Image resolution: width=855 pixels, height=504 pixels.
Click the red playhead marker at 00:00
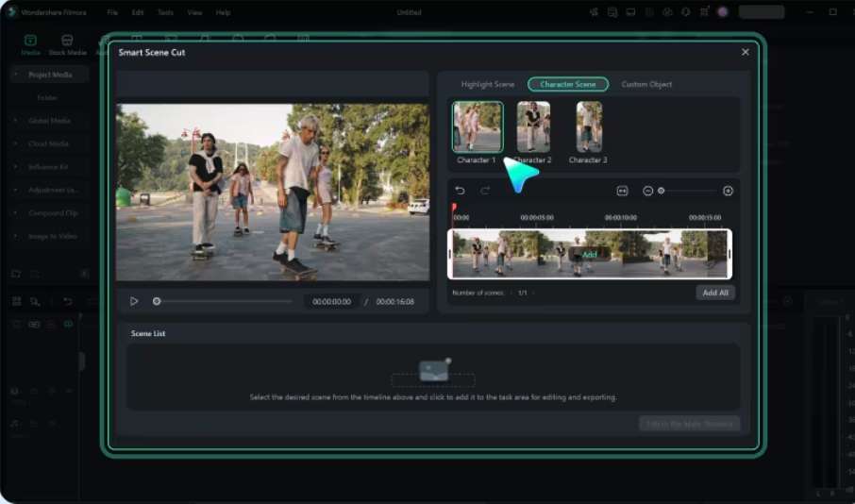tap(454, 208)
